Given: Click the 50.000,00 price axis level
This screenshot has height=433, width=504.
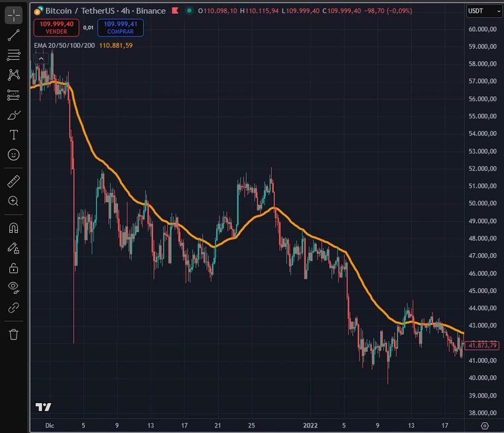Looking at the screenshot, I should [x=483, y=203].
